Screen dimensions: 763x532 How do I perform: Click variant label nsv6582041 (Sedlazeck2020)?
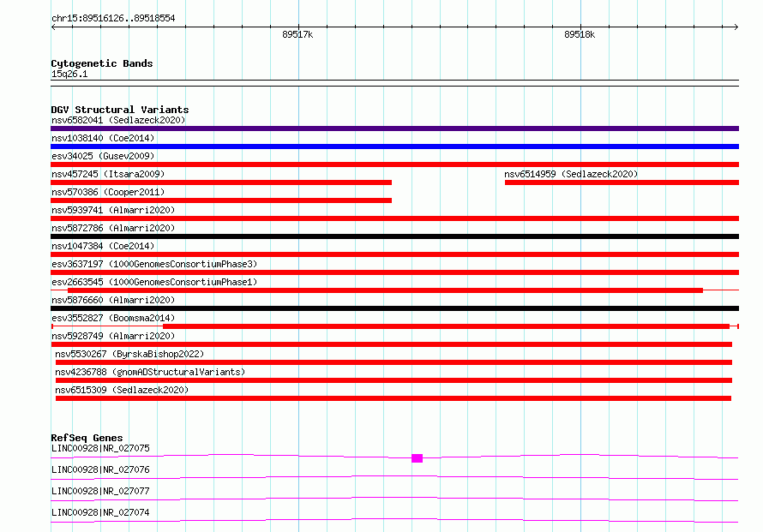tap(118, 120)
